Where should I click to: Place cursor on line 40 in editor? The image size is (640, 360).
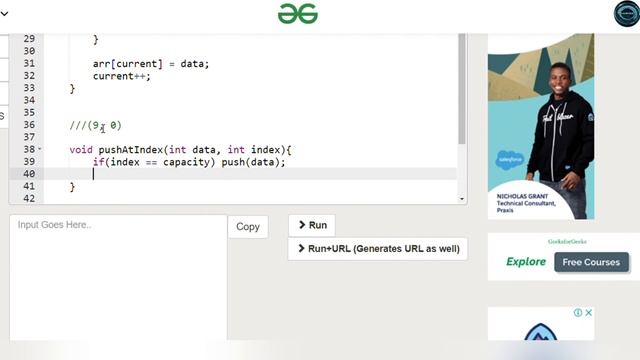pyautogui.click(x=250, y=174)
